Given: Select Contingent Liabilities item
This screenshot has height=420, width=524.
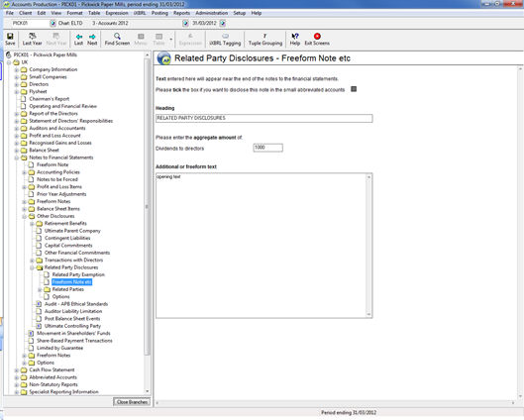Looking at the screenshot, I should click(67, 238).
